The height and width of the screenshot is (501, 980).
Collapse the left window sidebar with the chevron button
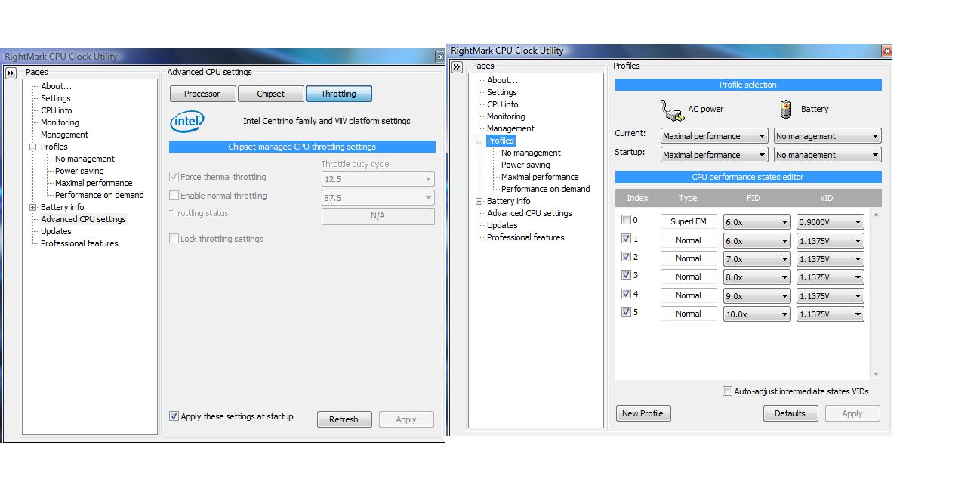(11, 73)
